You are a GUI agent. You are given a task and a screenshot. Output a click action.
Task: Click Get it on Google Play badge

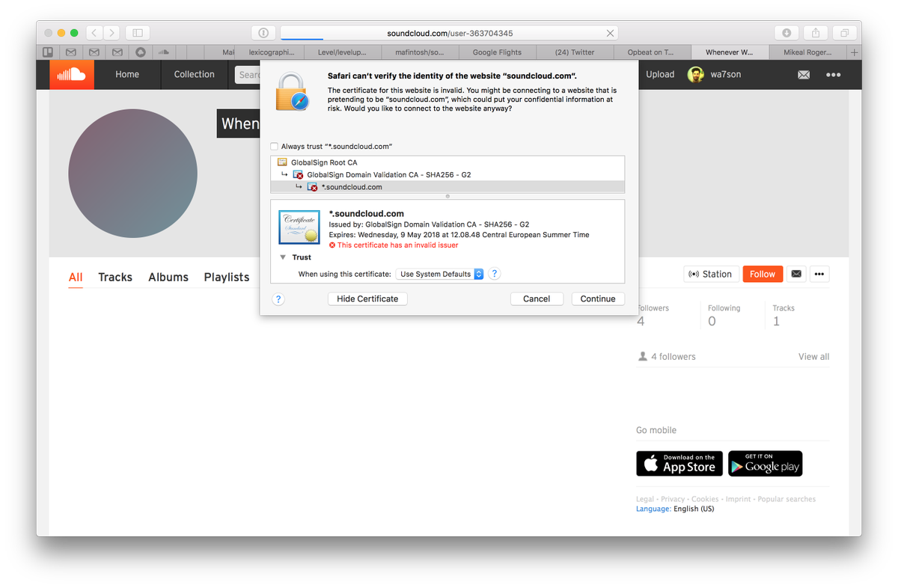[x=765, y=463]
